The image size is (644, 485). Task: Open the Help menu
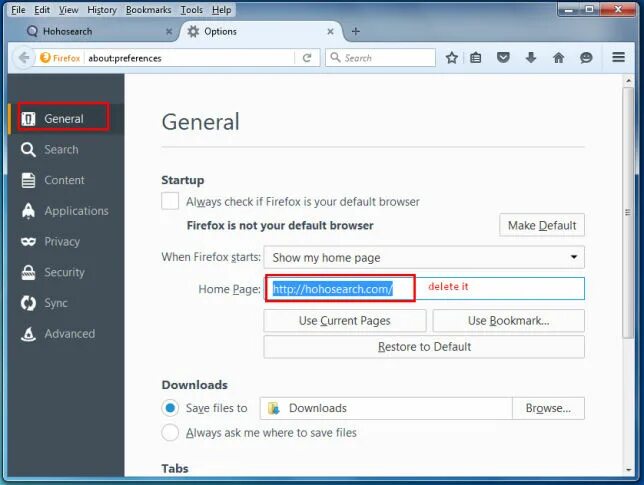click(222, 10)
